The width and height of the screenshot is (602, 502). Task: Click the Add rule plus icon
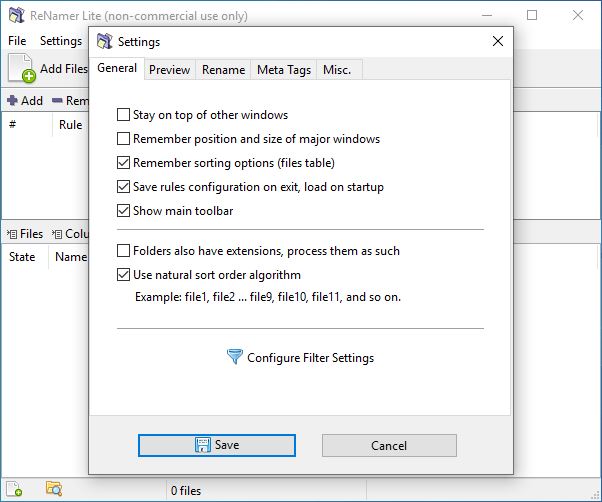tap(12, 101)
